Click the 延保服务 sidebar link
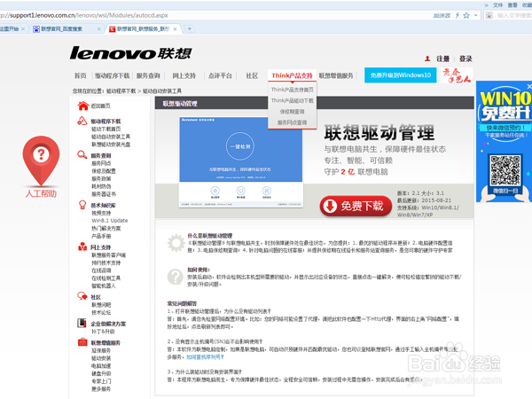This screenshot has height=399, width=532. (101, 350)
